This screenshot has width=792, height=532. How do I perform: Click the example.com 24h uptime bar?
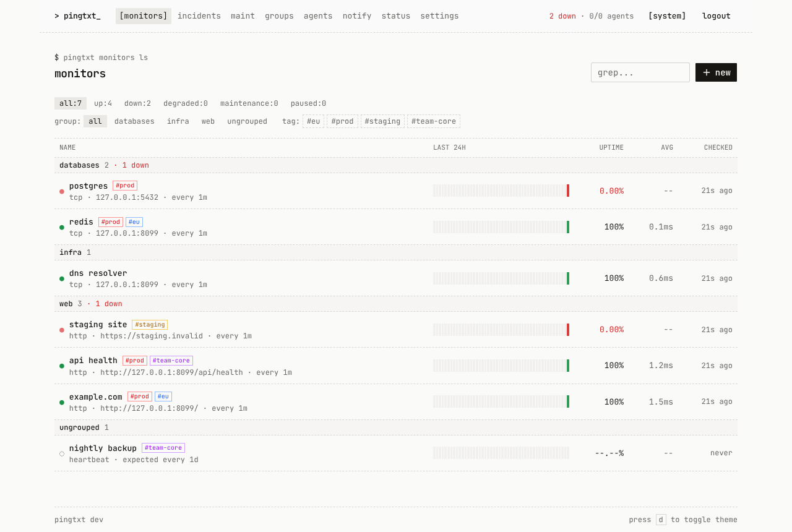coord(501,401)
